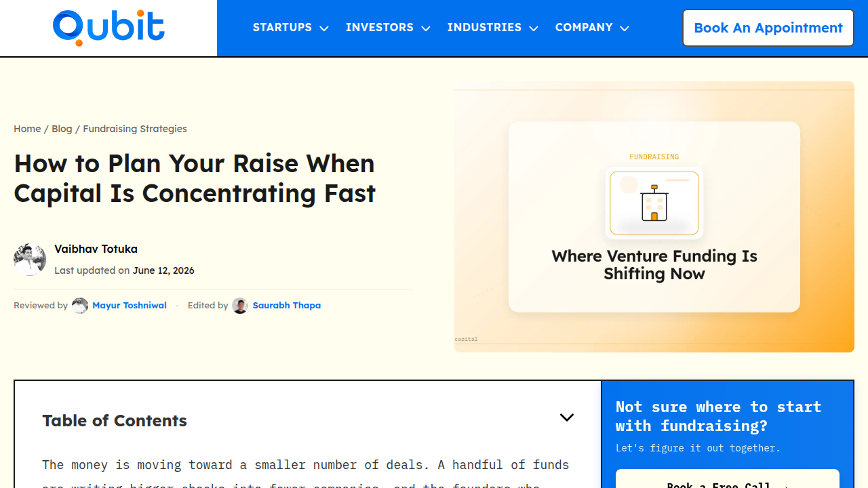Screen dimensions: 868x488
Task: Click the sidebar fundraising prompt heading
Action: click(718, 416)
